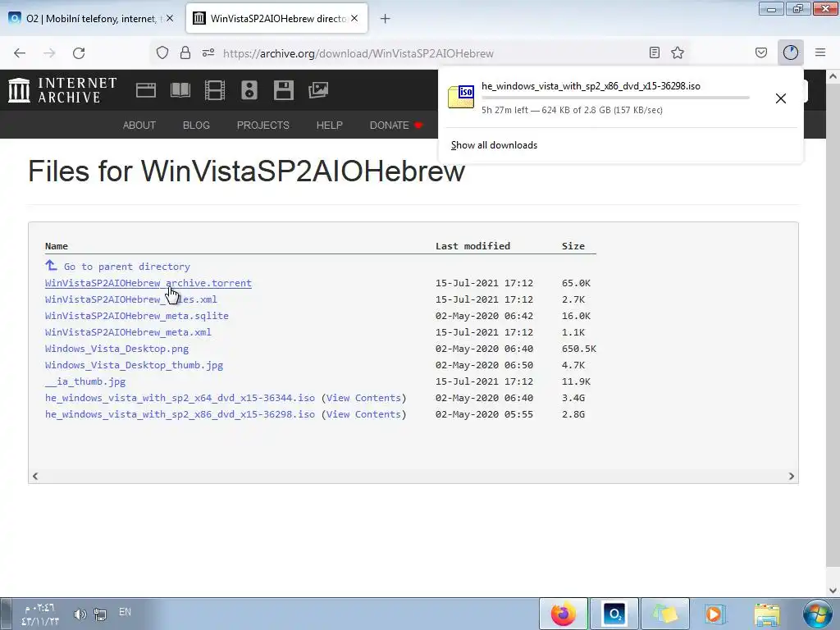The image size is (840, 630).
Task: Click the listing's left horizontal scroll arrow
Action: click(x=35, y=476)
